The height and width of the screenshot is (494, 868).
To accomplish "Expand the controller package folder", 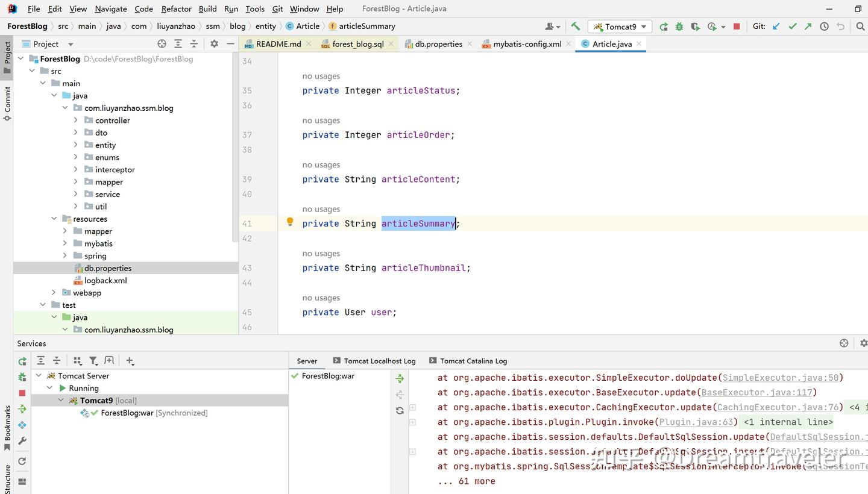I will coord(75,120).
